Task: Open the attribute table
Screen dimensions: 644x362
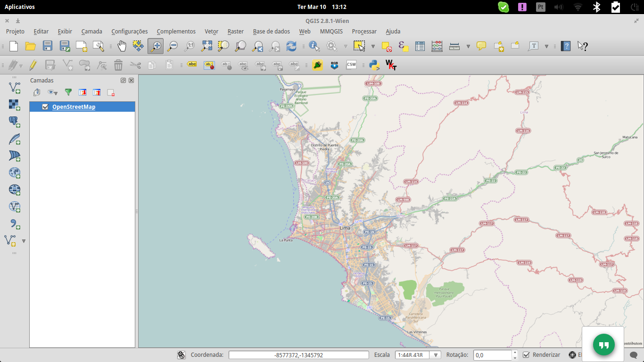Action: (x=420, y=46)
